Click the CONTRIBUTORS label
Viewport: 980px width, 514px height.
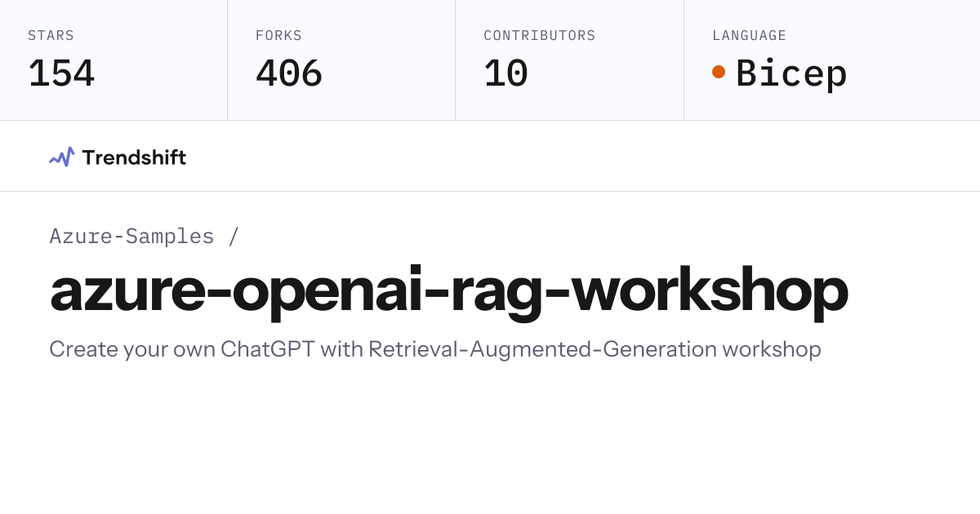point(540,36)
